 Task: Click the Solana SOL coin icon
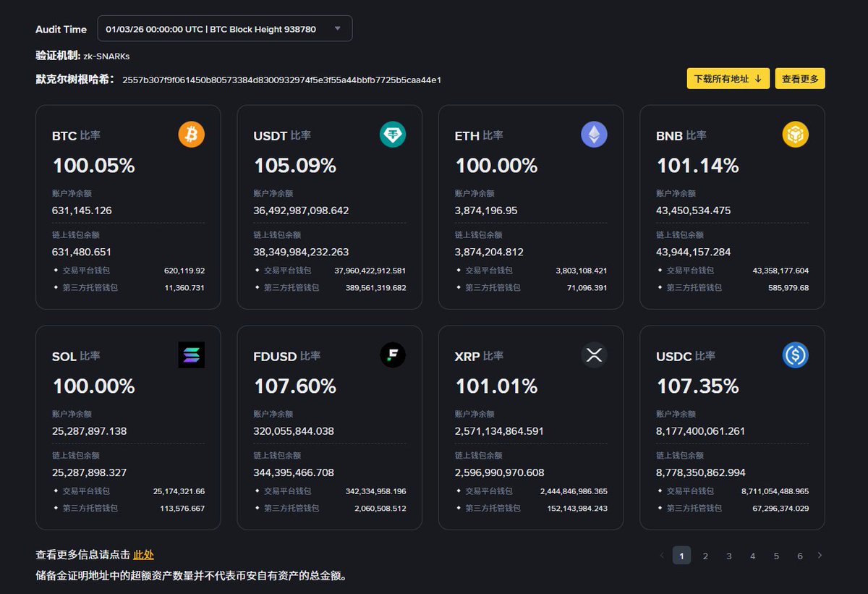(x=192, y=355)
